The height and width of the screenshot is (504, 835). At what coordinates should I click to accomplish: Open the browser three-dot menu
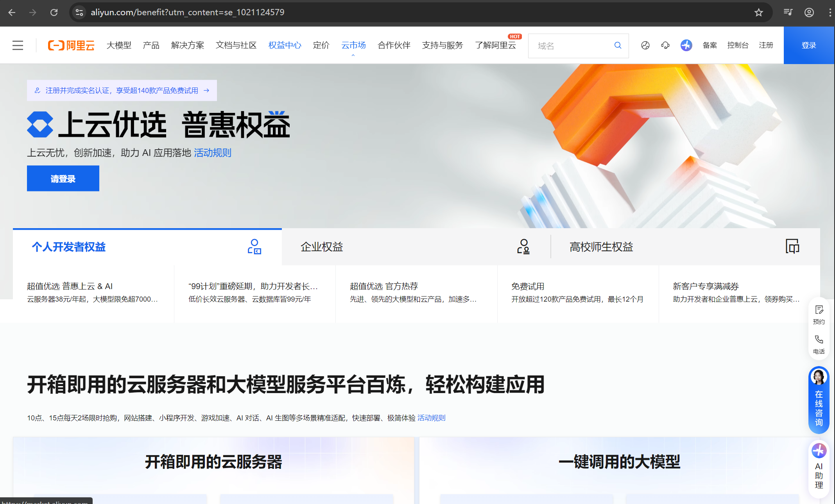830,13
